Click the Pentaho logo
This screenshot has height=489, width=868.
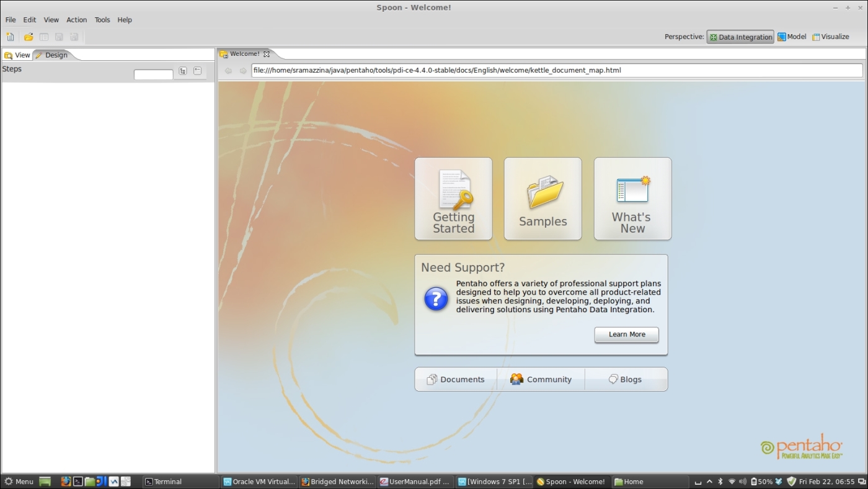click(801, 447)
